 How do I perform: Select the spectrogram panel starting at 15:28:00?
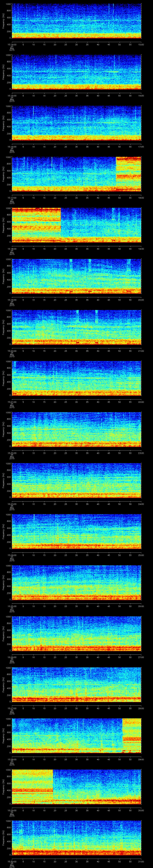tap(77, 736)
